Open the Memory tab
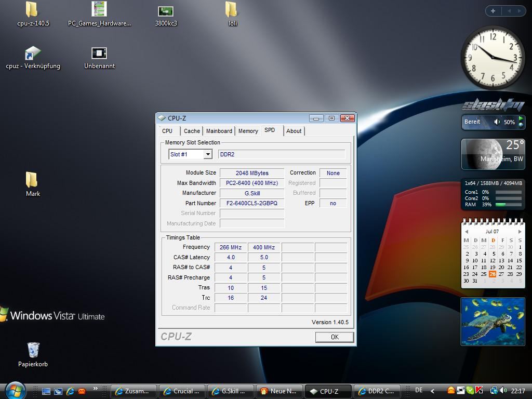 coord(248,131)
